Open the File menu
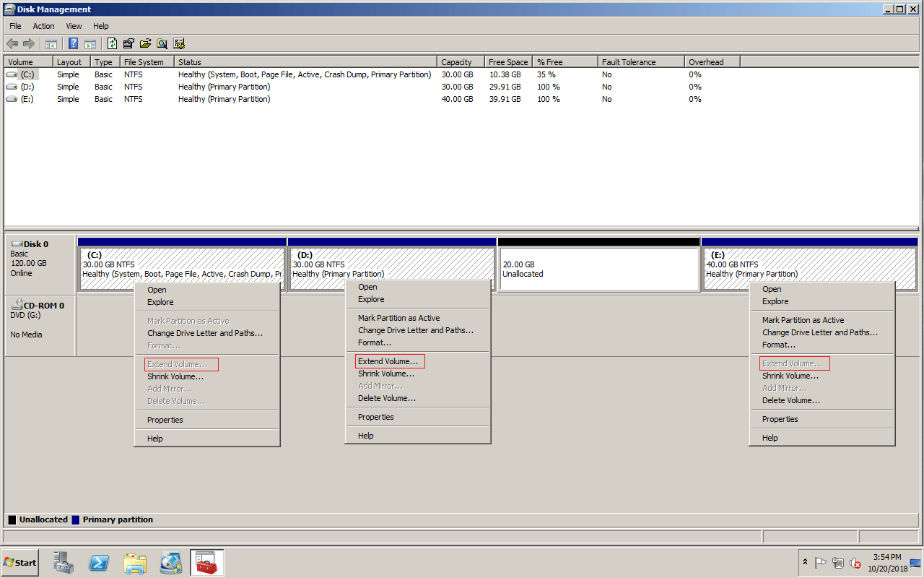924x578 pixels. [15, 26]
